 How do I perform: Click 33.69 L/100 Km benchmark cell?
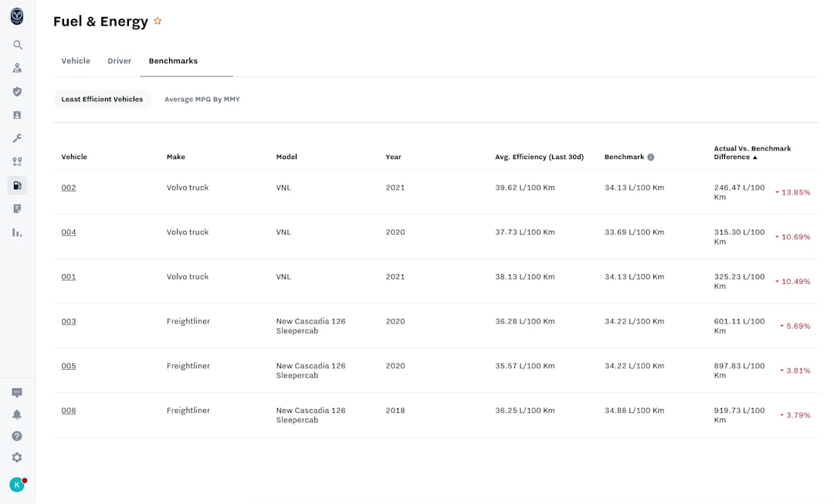point(634,232)
